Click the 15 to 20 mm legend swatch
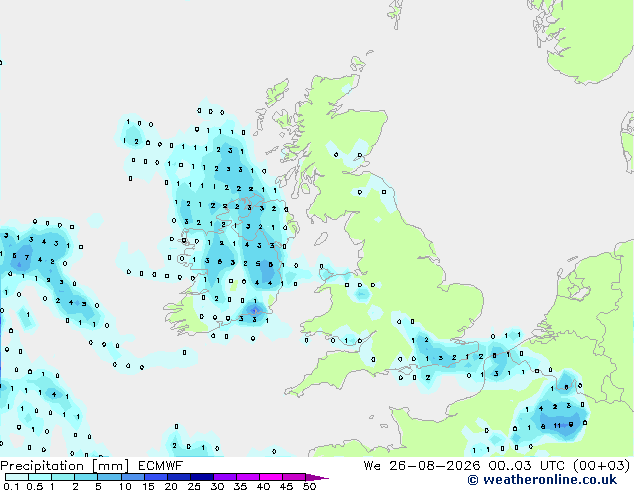 (155, 477)
